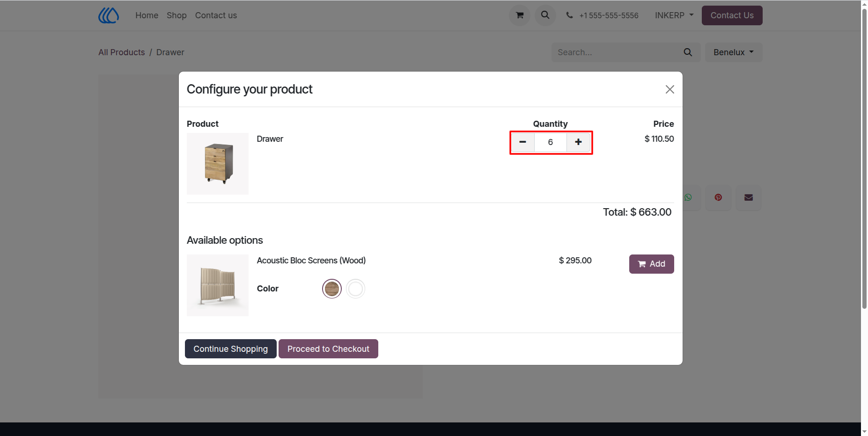Click the magnifier search icon in navbar
The height and width of the screenshot is (436, 868).
click(545, 15)
